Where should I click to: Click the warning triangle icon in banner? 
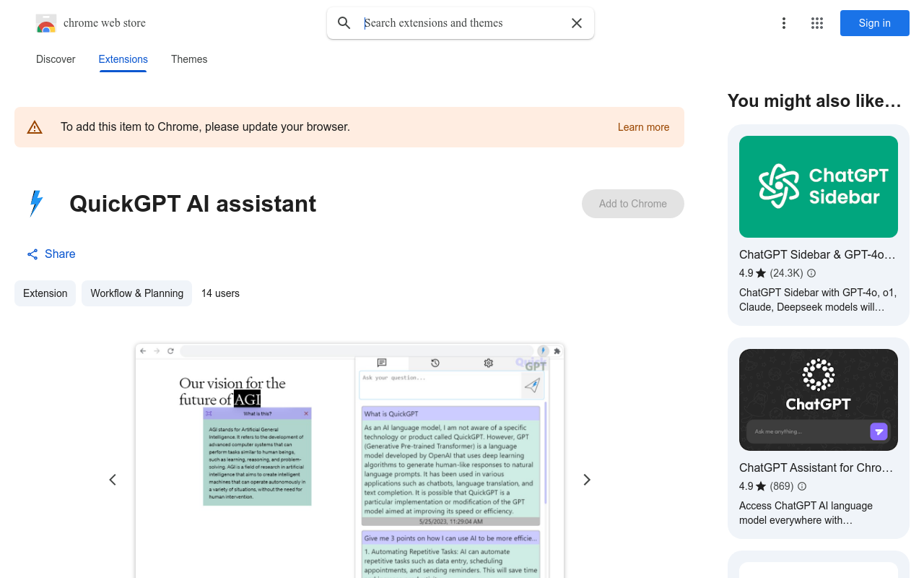pyautogui.click(x=35, y=127)
